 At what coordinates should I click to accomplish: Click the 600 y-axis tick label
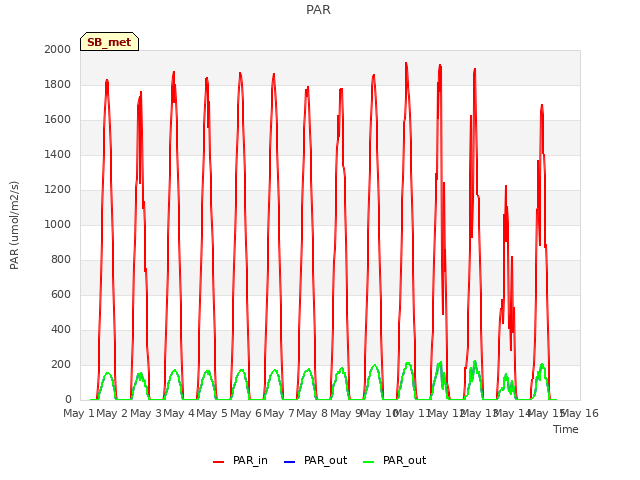61,294
